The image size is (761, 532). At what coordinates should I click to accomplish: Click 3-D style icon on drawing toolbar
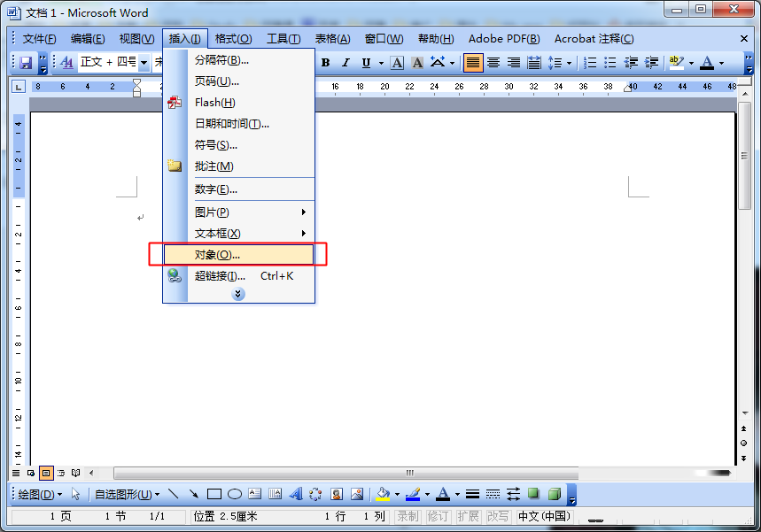[555, 494]
